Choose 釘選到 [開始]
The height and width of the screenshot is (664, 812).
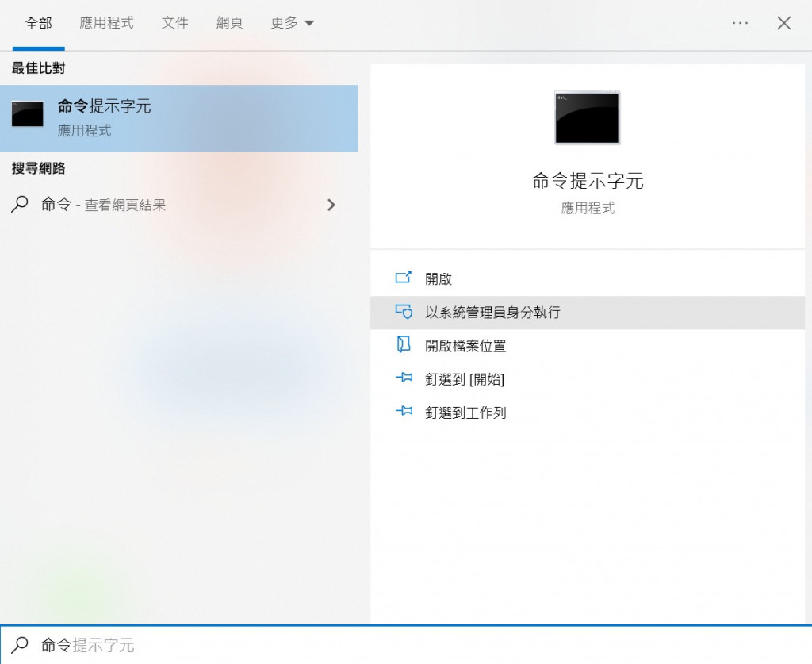[x=588, y=379]
